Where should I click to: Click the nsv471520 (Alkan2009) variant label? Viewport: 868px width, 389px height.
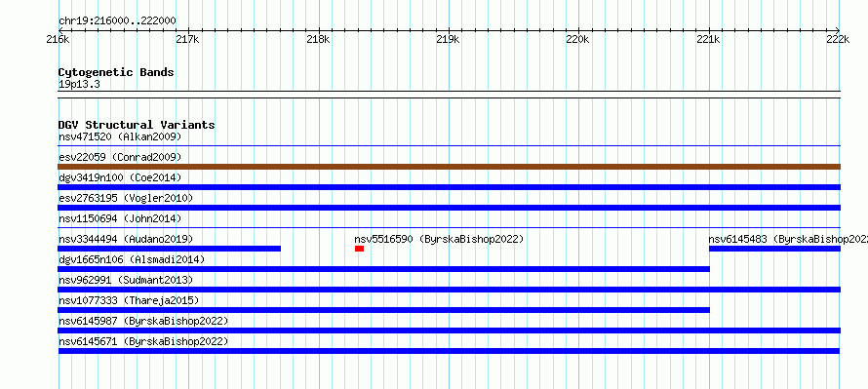tap(120, 136)
